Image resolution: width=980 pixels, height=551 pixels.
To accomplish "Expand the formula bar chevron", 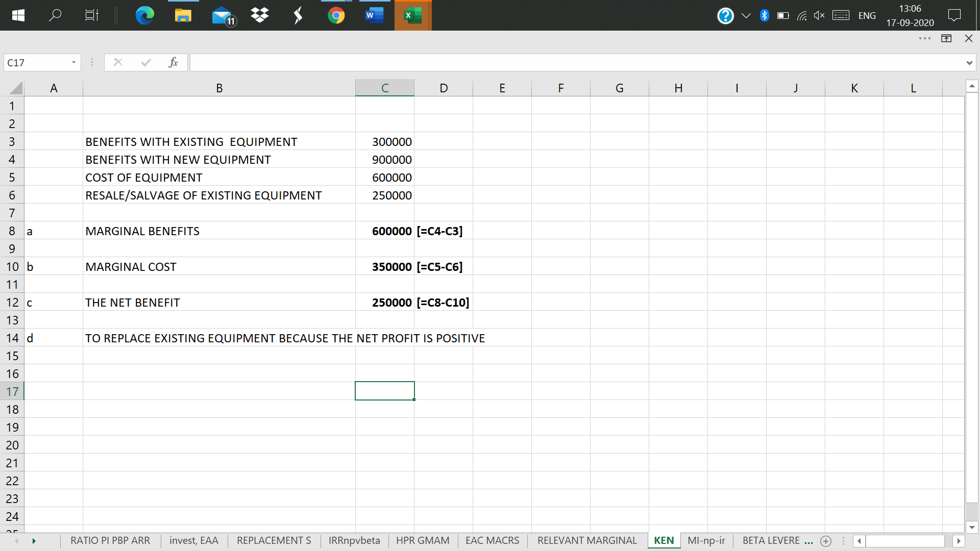I will click(x=969, y=63).
